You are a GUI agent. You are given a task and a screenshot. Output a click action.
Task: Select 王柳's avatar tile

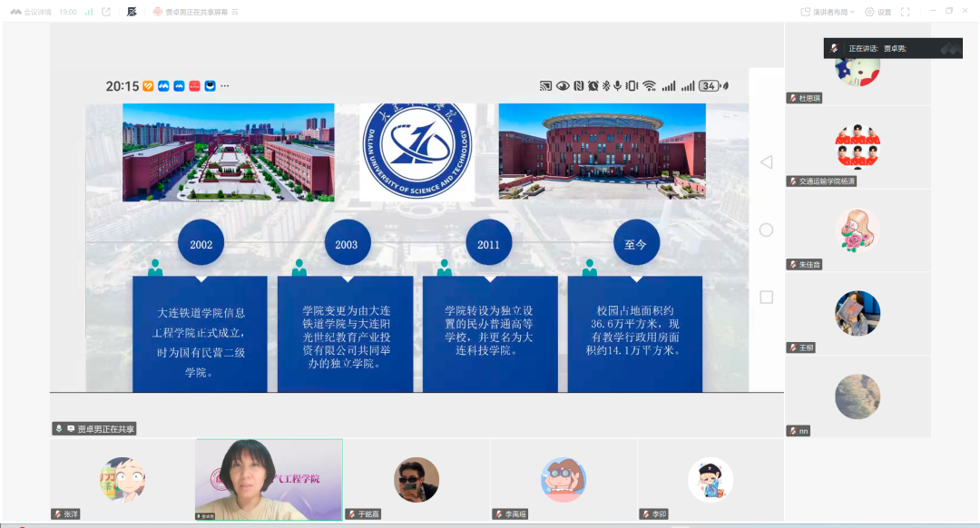pyautogui.click(x=857, y=313)
